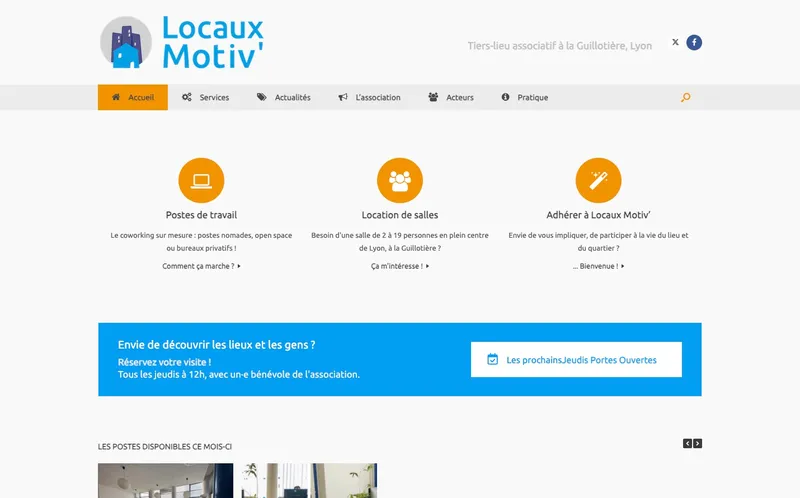Screen dimensions: 800x498
Task: Open the Actualités menu item
Action: [284, 97]
